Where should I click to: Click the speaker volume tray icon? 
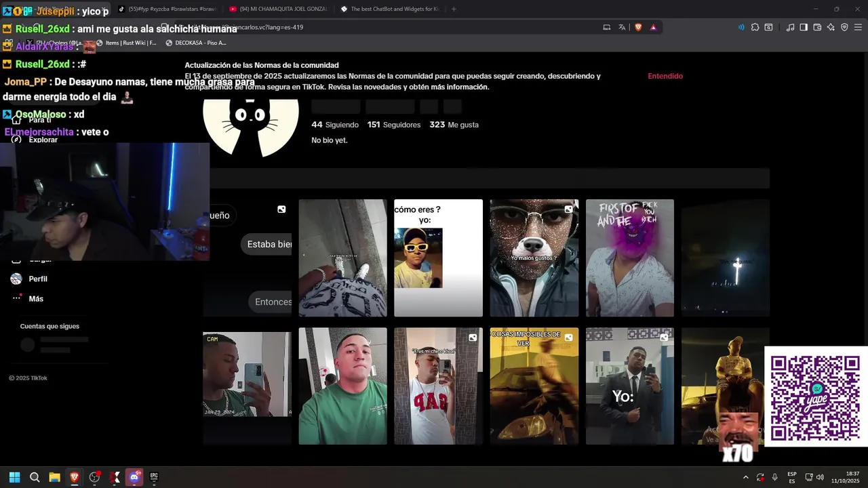point(820,477)
